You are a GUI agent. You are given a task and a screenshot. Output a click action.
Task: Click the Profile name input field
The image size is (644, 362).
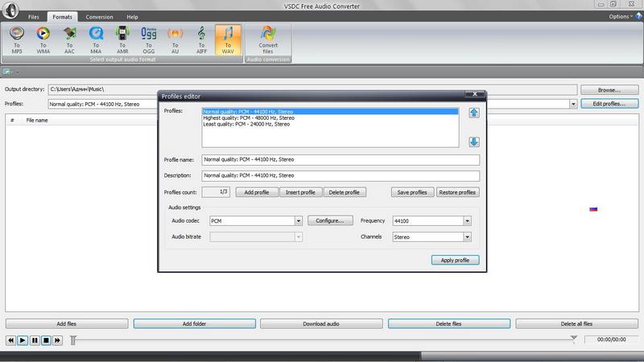point(341,159)
